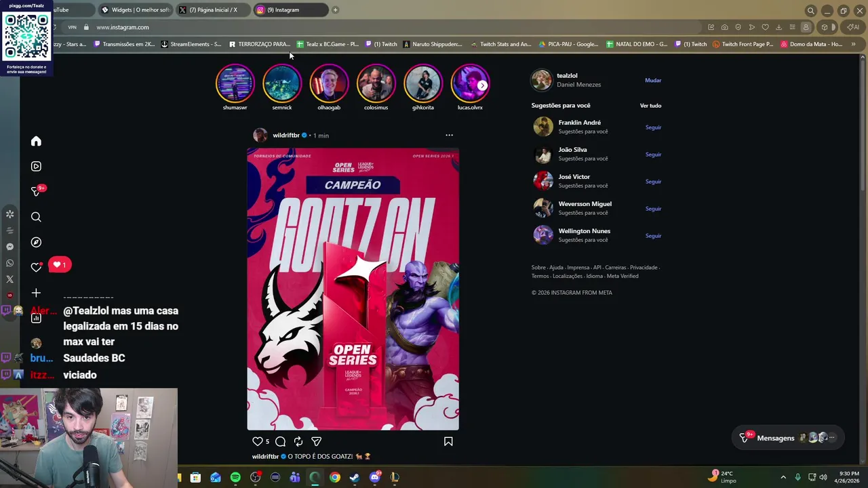
Task: Share the wildriftbr post via paper-plane icon
Action: [x=316, y=441]
